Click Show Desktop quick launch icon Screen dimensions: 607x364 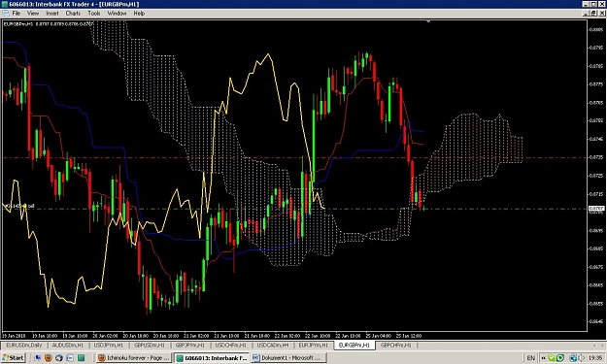pyautogui.click(x=38, y=358)
